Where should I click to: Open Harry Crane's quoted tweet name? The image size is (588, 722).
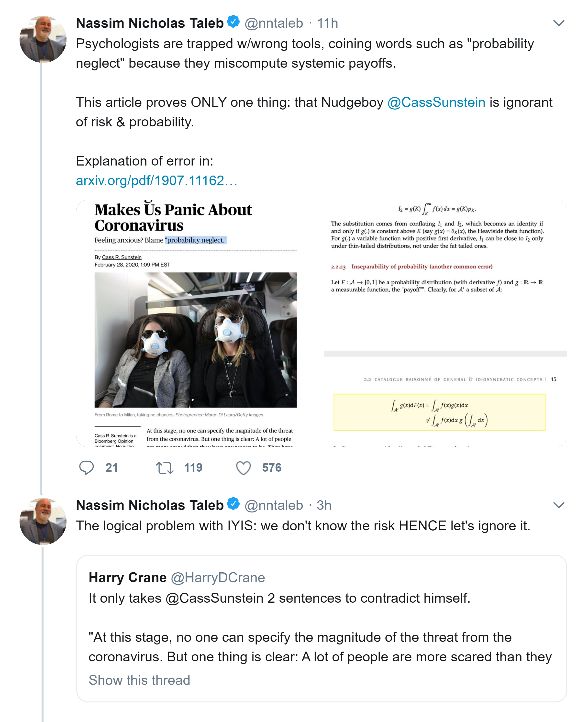(x=127, y=578)
